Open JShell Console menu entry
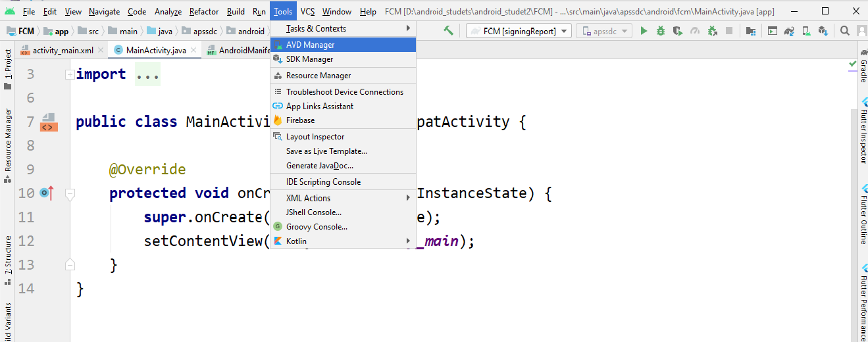 pyautogui.click(x=343, y=212)
